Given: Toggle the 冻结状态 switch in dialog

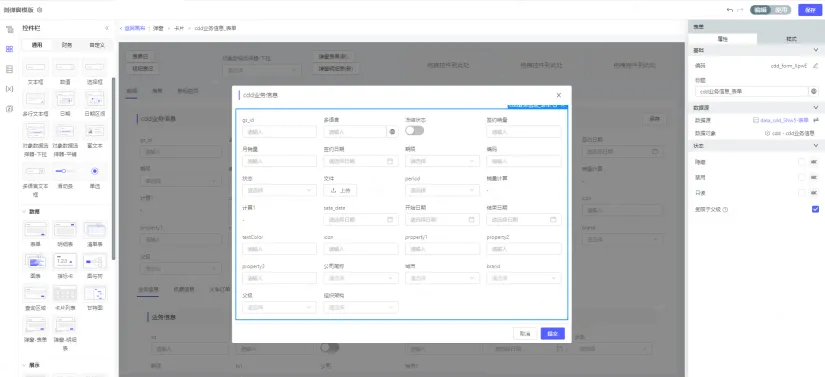Looking at the screenshot, I should point(415,131).
